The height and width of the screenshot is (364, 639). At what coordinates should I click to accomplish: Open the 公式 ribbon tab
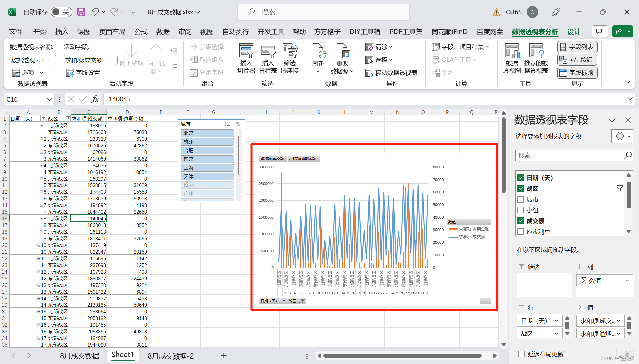(141, 32)
